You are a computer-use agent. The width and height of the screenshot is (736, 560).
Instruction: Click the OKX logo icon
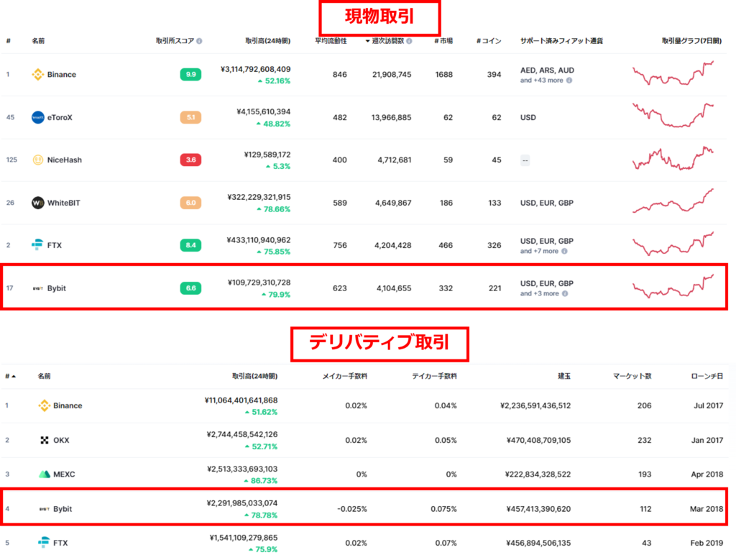coord(44,440)
